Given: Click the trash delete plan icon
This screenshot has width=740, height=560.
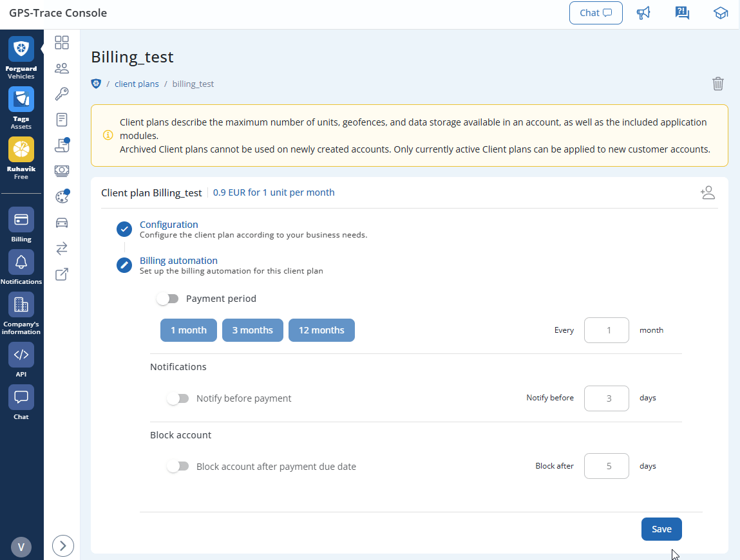Looking at the screenshot, I should [x=717, y=84].
